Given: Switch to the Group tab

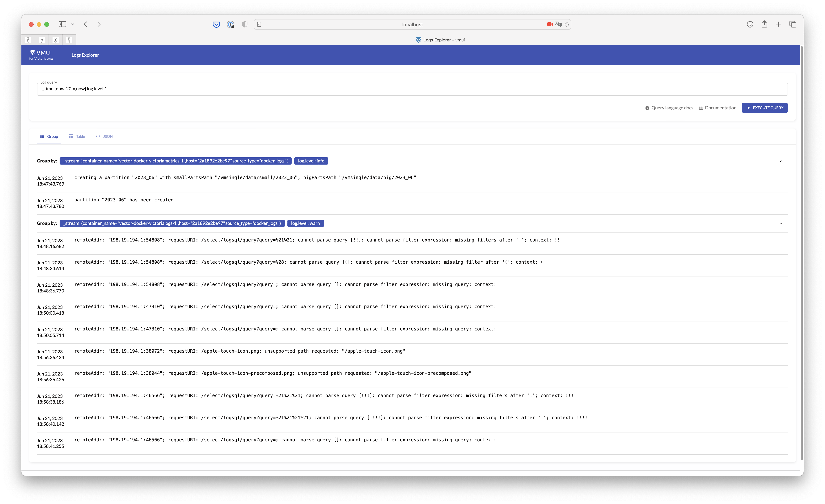Looking at the screenshot, I should (x=49, y=136).
